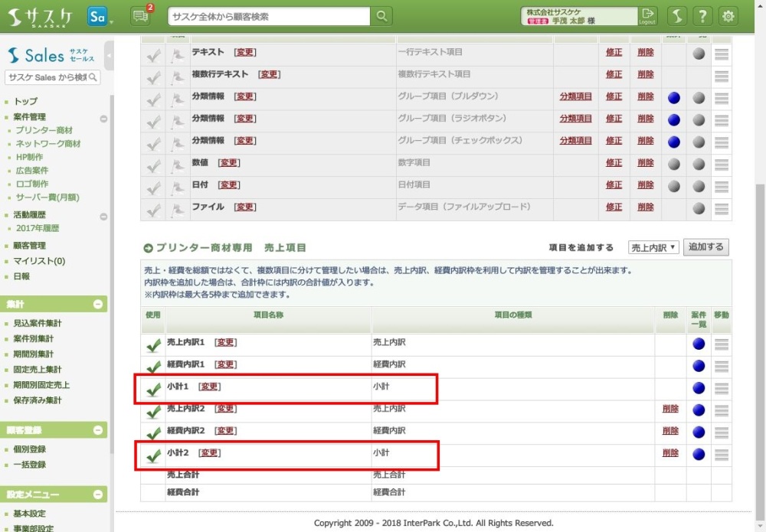Viewport: 766px width, 532px height.
Task: Open 案件管理 in sidebar
Action: point(29,116)
